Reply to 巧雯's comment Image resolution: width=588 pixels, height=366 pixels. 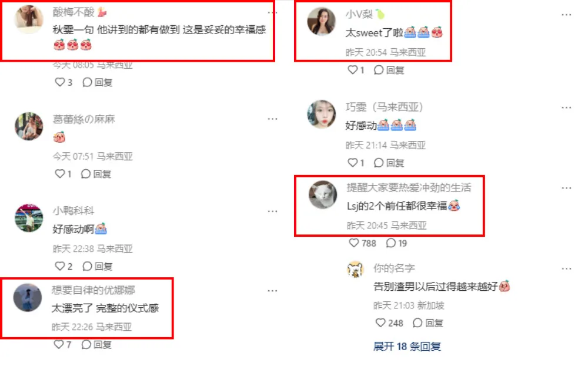pos(389,163)
